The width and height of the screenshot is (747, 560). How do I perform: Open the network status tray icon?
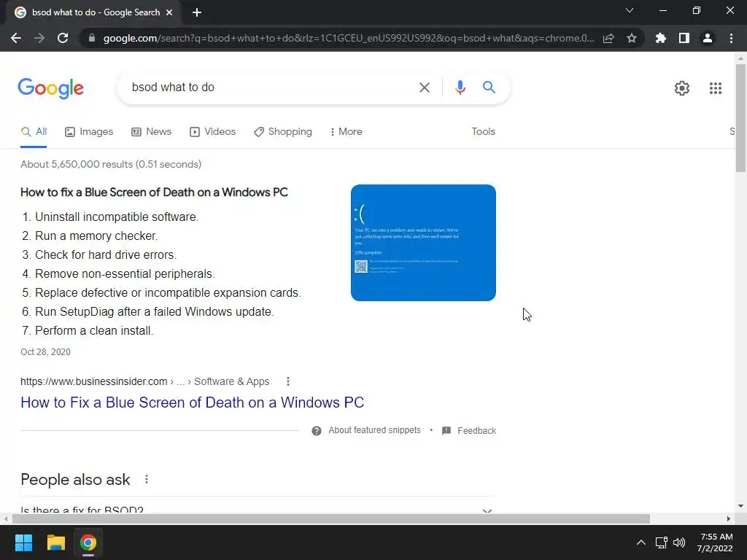pos(661,542)
